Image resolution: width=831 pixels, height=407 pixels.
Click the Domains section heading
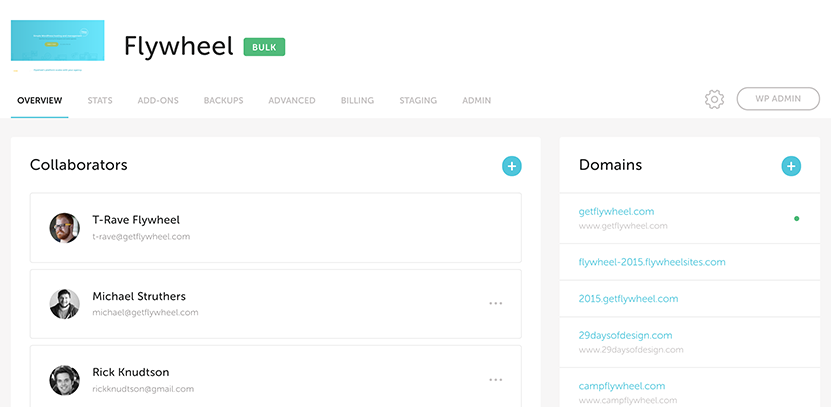(610, 165)
